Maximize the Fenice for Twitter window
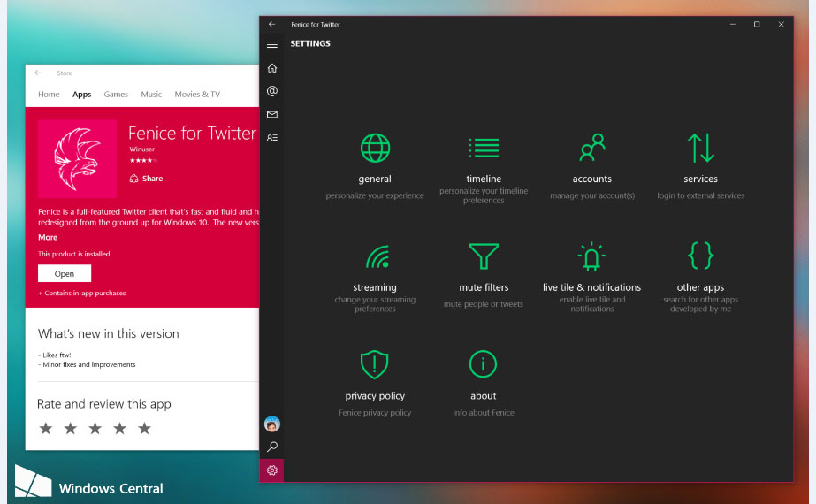 click(757, 25)
